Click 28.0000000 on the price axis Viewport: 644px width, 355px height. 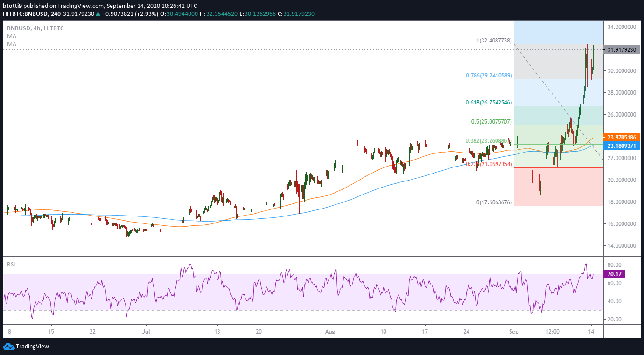coord(622,93)
